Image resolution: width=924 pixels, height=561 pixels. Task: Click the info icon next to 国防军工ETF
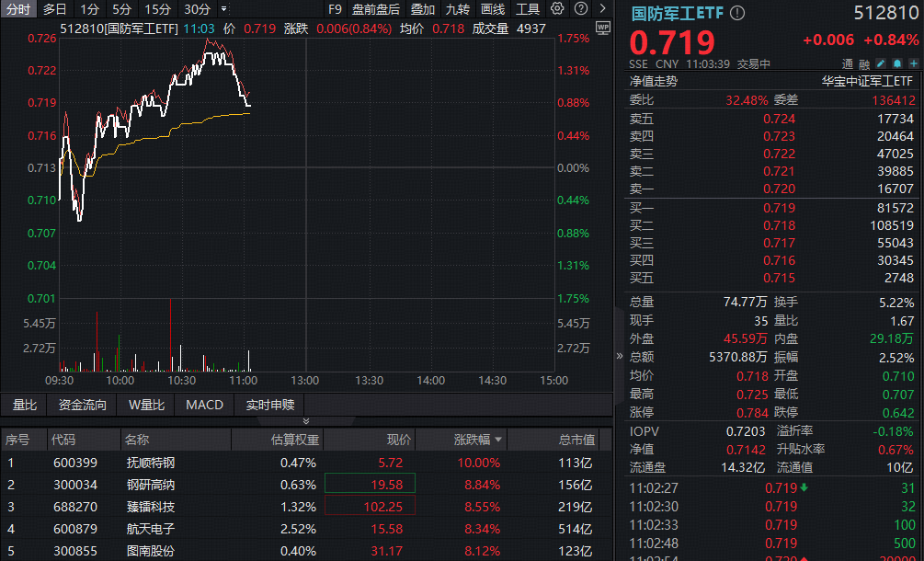[736, 14]
